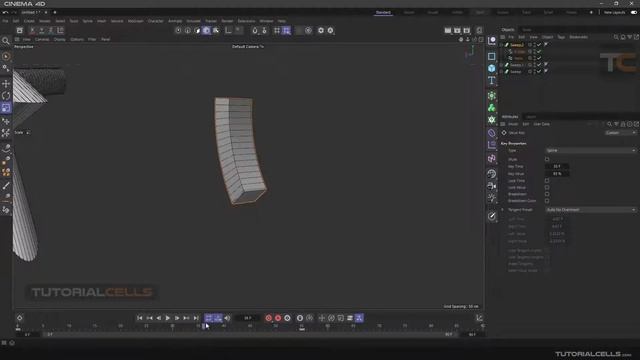
Task: Open the Attributes panel search icon
Action: coord(609,124)
